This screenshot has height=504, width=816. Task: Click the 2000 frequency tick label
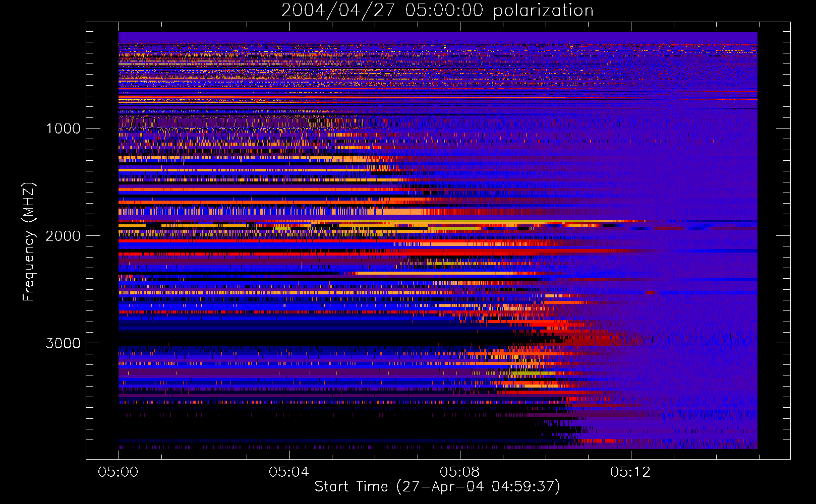coord(63,236)
